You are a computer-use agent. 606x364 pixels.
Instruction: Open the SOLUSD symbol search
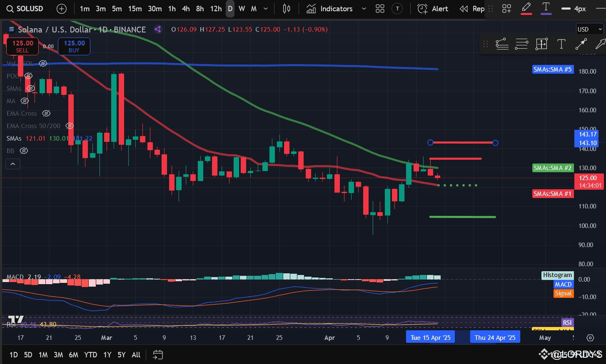(25, 9)
